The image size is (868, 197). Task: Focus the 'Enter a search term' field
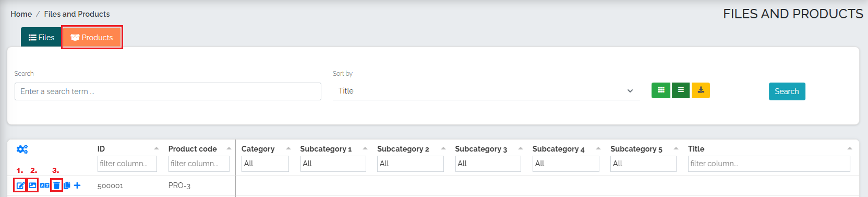point(168,91)
